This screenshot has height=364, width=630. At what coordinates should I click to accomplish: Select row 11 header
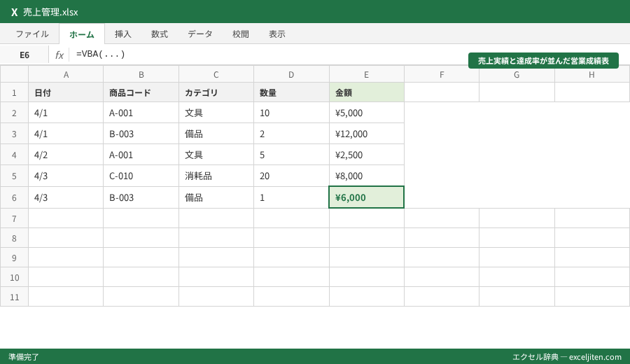pyautogui.click(x=14, y=297)
